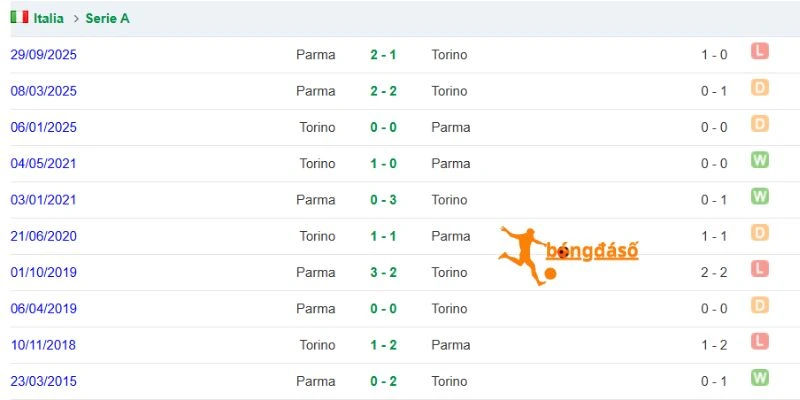Open the 10/11/2018 match date link

[43, 345]
